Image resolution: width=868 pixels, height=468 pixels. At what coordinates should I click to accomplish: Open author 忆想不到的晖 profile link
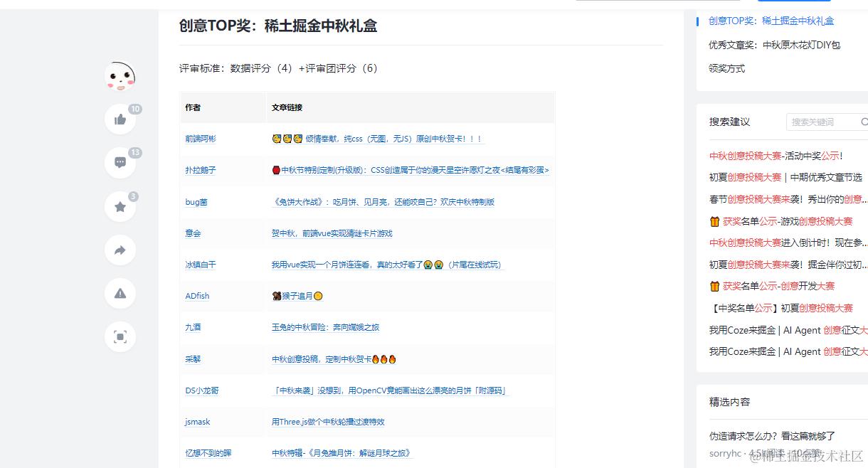coord(208,453)
